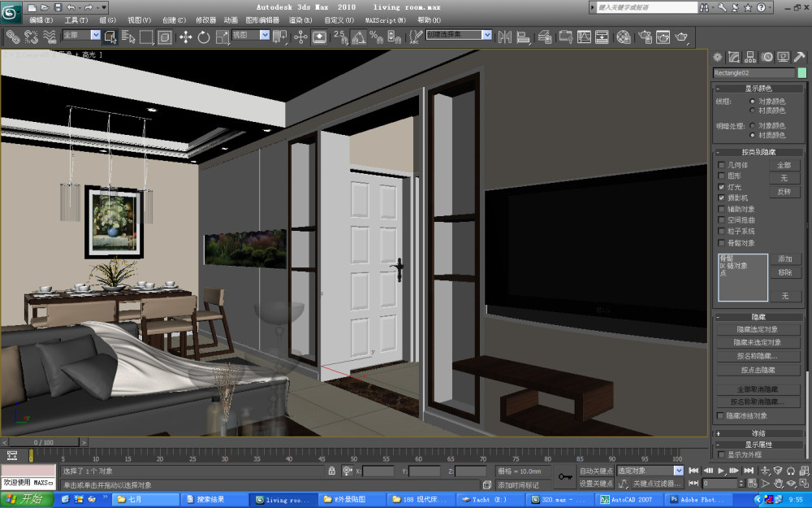Open the Material Editor
Image resolution: width=812 pixels, height=508 pixels.
[x=624, y=37]
